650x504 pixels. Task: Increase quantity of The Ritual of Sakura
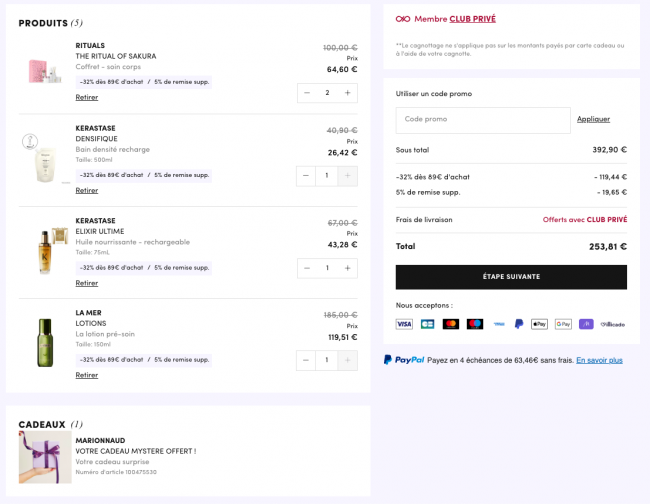tap(347, 93)
